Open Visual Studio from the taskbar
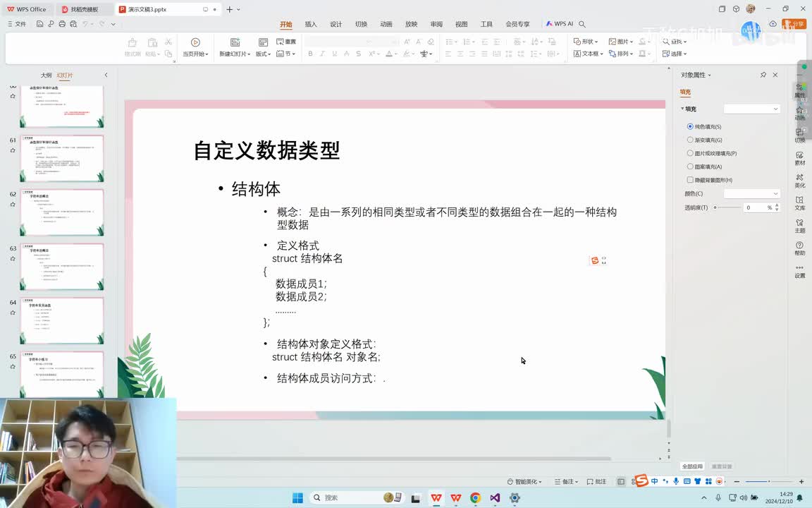This screenshot has width=812, height=508. tap(495, 497)
